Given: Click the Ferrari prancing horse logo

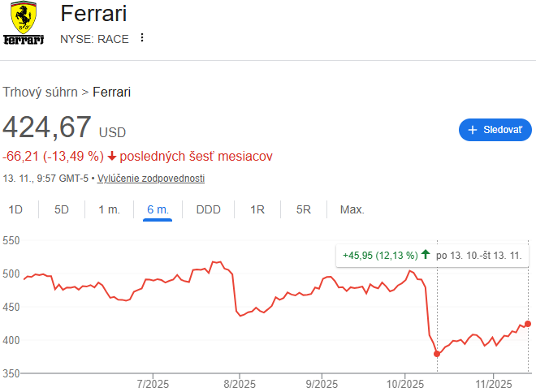Looking at the screenshot, I should [x=24, y=24].
